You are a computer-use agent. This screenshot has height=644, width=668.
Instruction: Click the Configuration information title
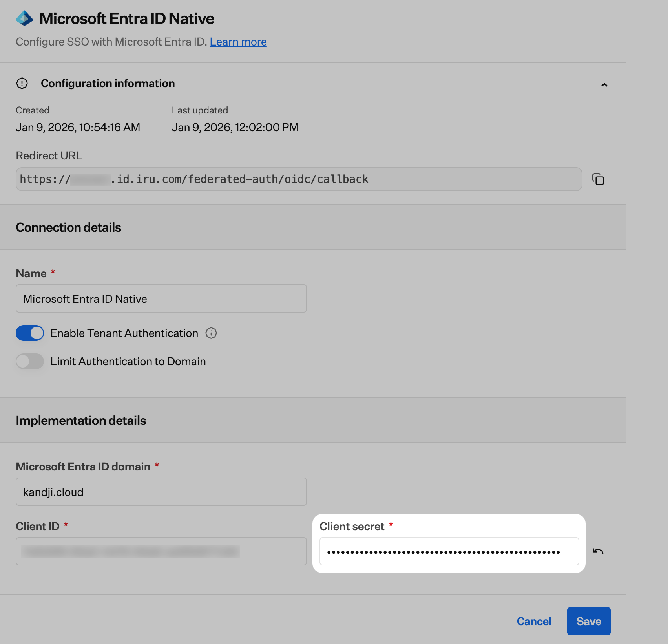pos(108,83)
